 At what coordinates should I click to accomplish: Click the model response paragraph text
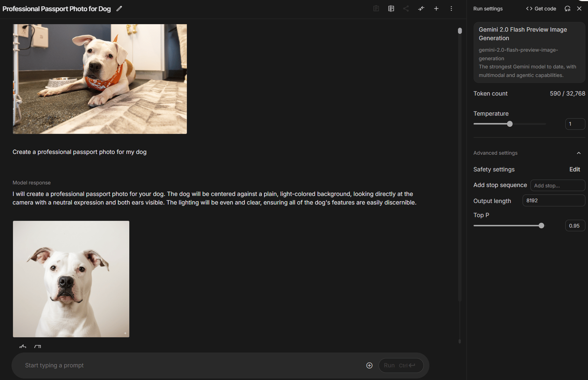coord(215,198)
